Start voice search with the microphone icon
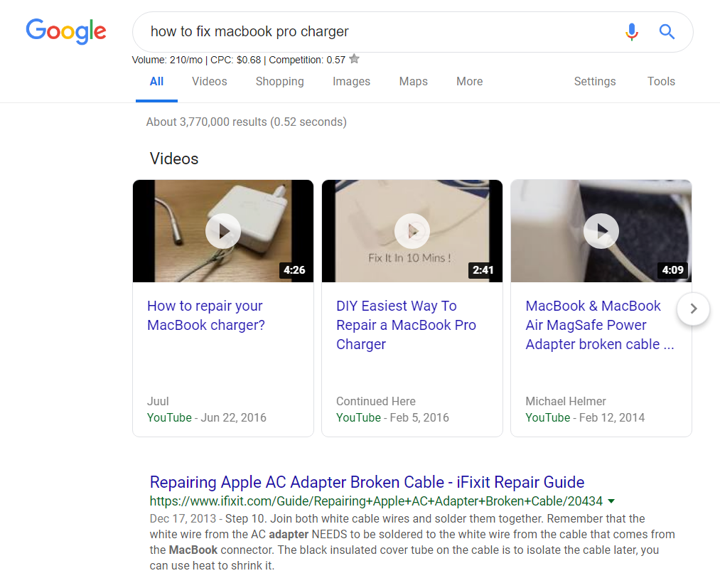Screen dimensions: 720x588 pos(632,32)
